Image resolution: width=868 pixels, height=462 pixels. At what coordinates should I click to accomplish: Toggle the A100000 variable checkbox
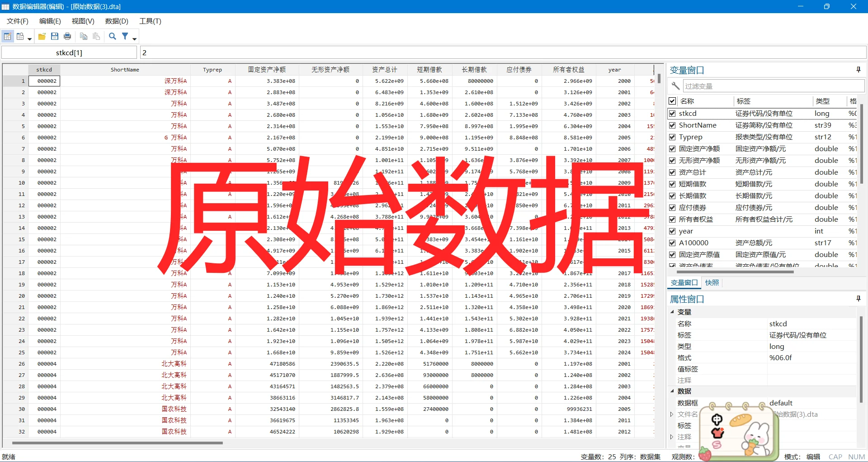pyautogui.click(x=672, y=243)
